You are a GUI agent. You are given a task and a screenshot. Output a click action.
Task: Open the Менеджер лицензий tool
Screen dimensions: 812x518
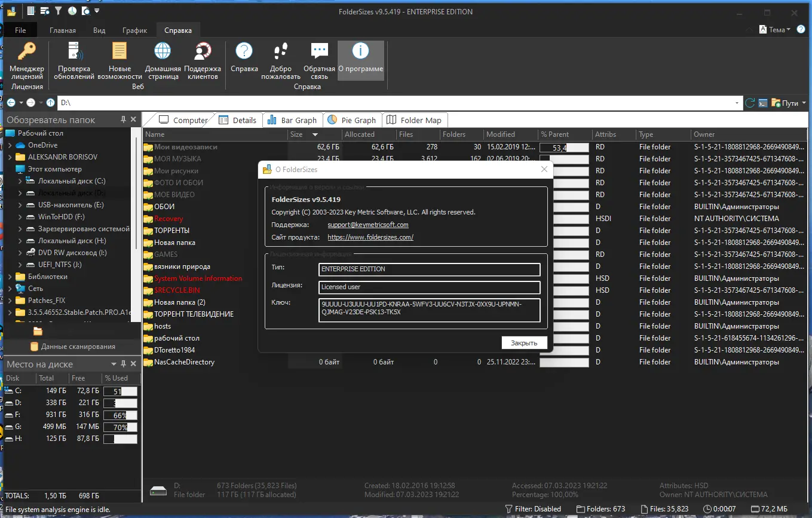(26, 60)
